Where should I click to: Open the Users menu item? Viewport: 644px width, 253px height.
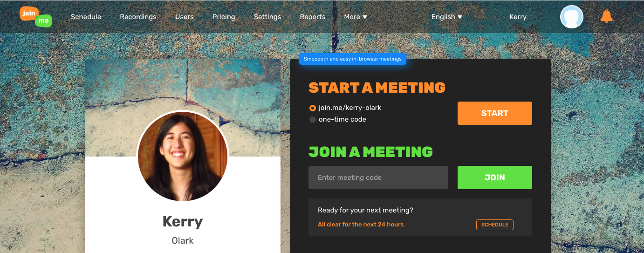point(185,17)
